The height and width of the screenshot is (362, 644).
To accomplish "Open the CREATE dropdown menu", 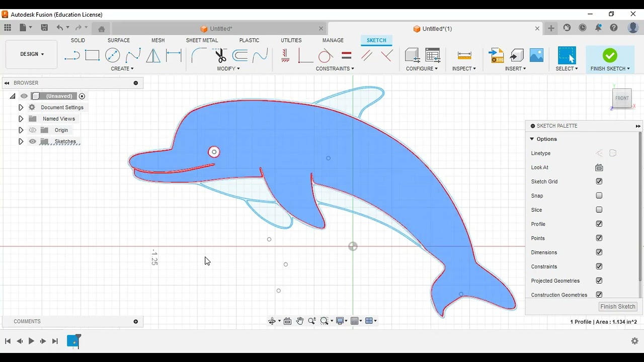I will click(122, 68).
